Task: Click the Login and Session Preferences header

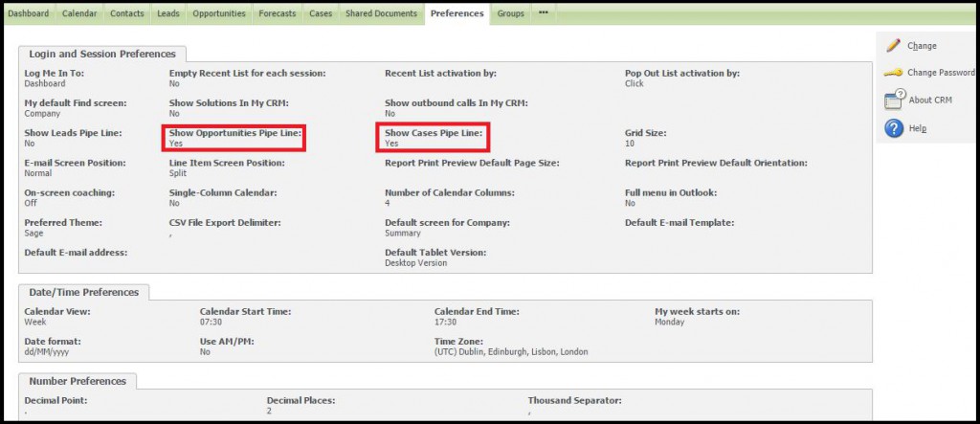Action: click(x=102, y=55)
